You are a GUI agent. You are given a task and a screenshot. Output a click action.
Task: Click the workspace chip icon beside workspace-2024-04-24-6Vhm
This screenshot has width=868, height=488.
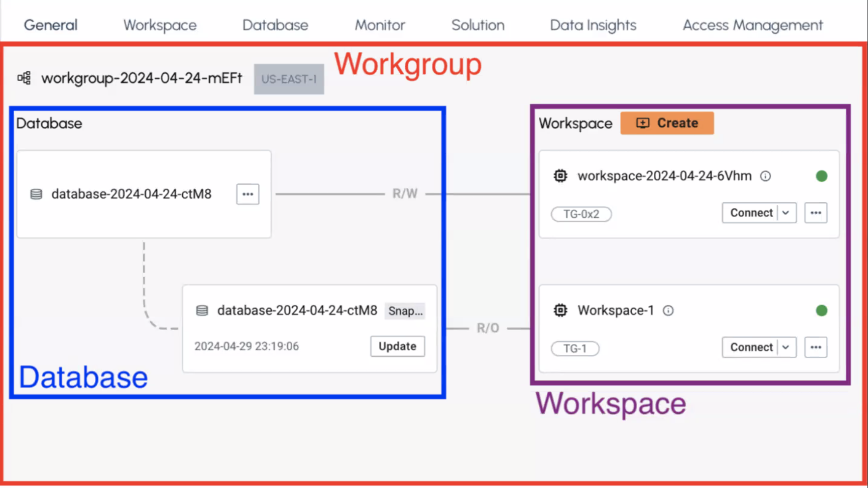click(560, 176)
